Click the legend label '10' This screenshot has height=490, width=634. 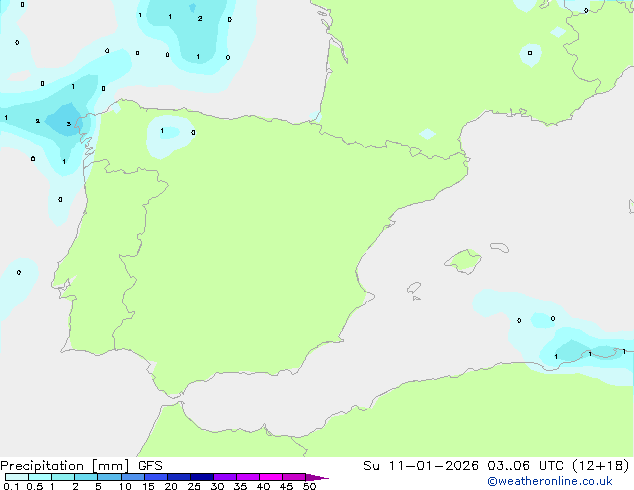pyautogui.click(x=125, y=486)
